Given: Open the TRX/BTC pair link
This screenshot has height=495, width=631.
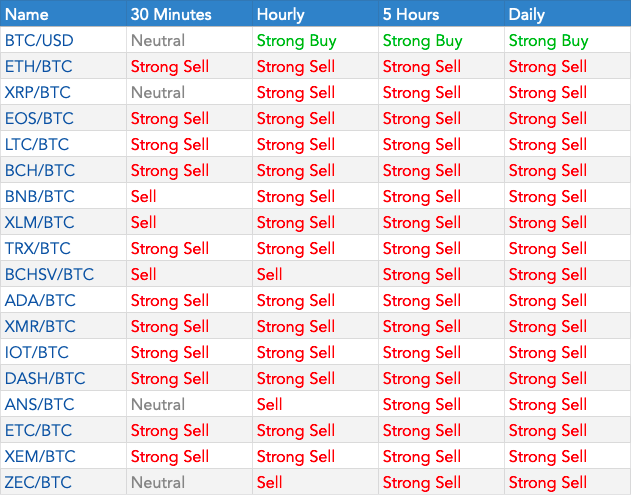Looking at the screenshot, I should point(38,249).
